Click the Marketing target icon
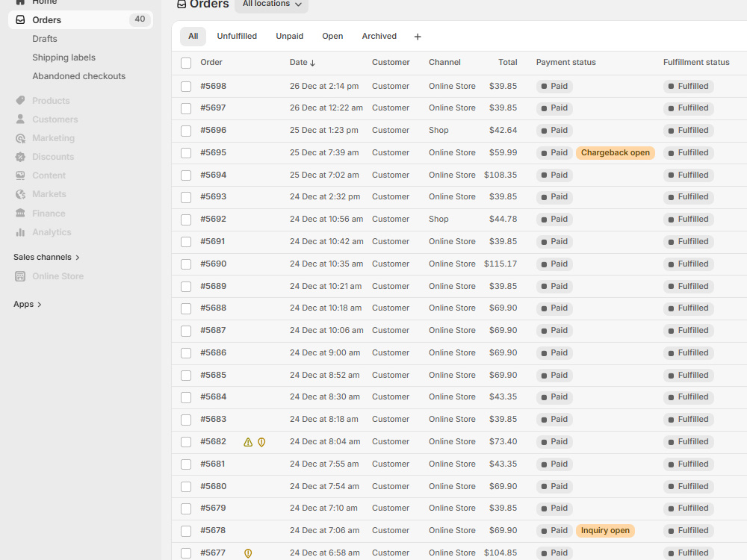 pyautogui.click(x=20, y=138)
